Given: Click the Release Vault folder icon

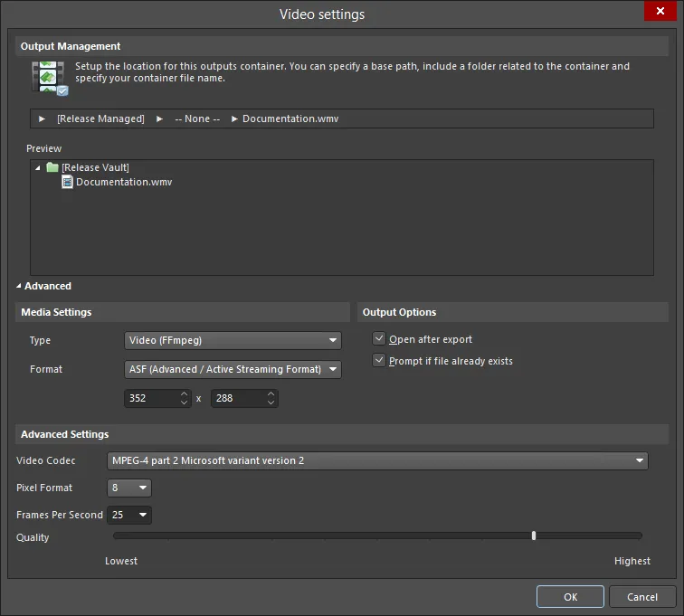Looking at the screenshot, I should point(52,167).
